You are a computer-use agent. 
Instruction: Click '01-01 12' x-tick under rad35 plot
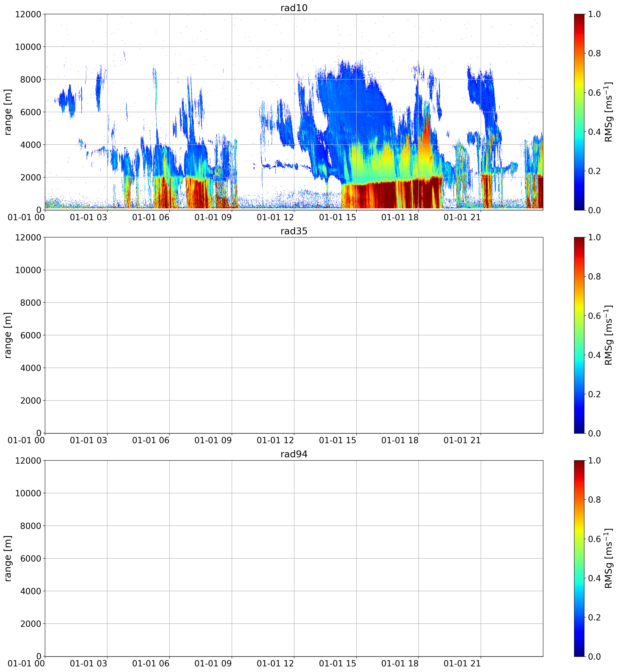(275, 440)
